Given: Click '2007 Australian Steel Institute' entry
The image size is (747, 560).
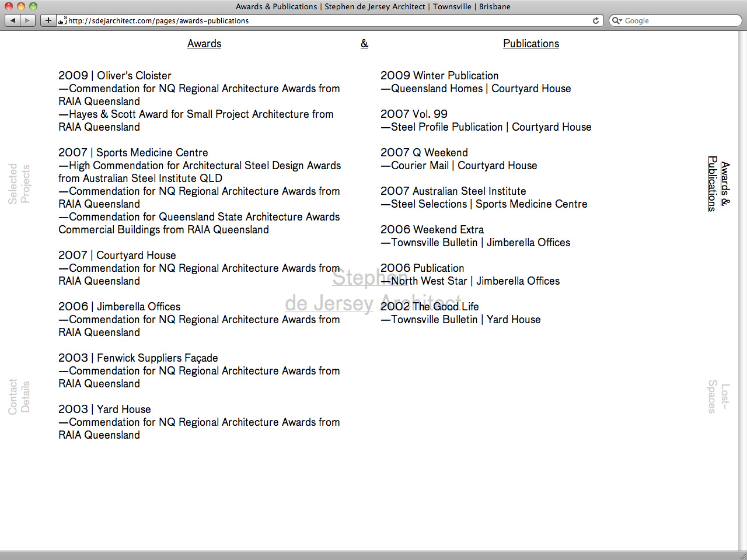Looking at the screenshot, I should (453, 191).
